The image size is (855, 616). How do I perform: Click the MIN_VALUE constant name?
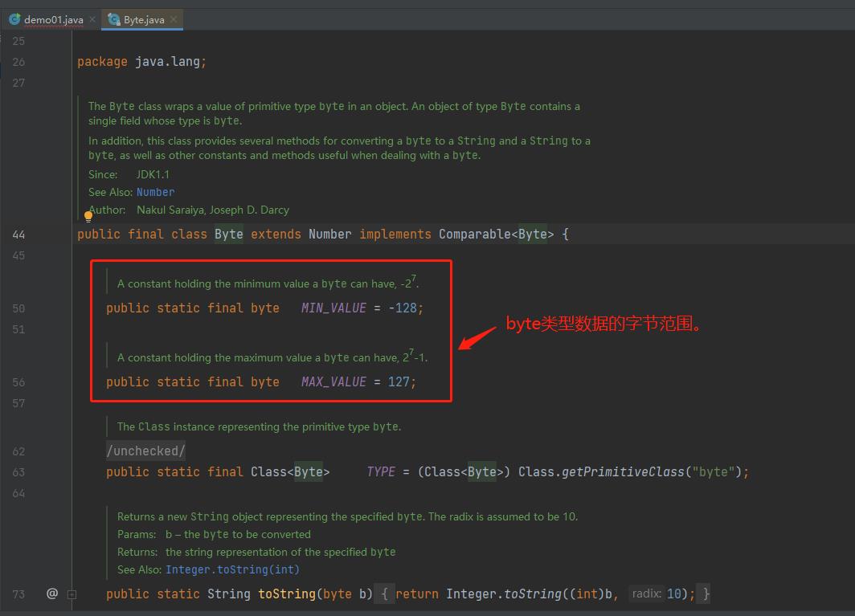click(x=333, y=308)
